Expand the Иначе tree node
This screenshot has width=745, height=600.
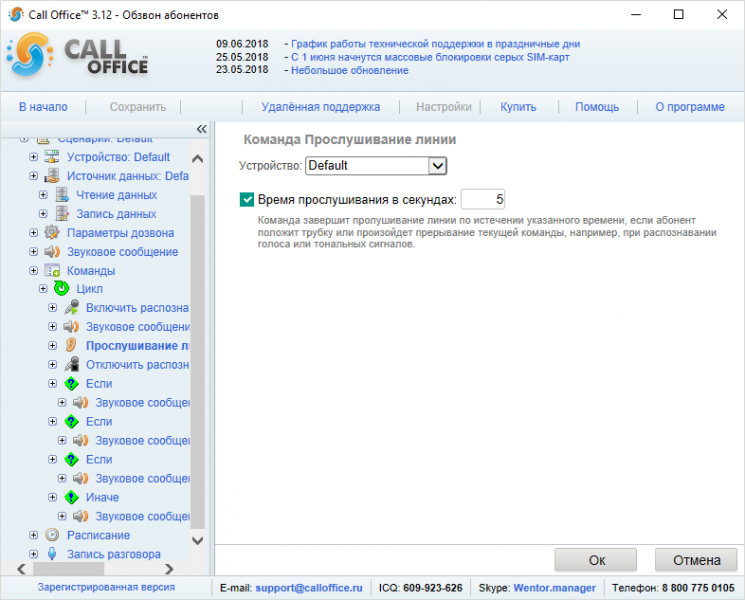pos(53,497)
